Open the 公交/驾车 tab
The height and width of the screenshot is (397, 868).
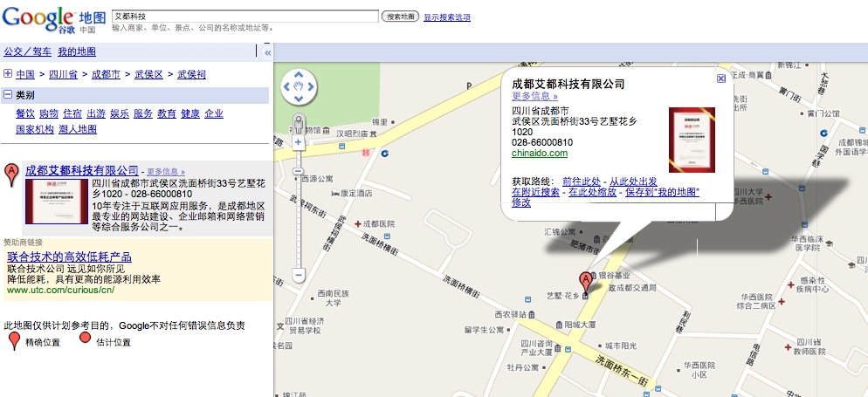pos(27,52)
